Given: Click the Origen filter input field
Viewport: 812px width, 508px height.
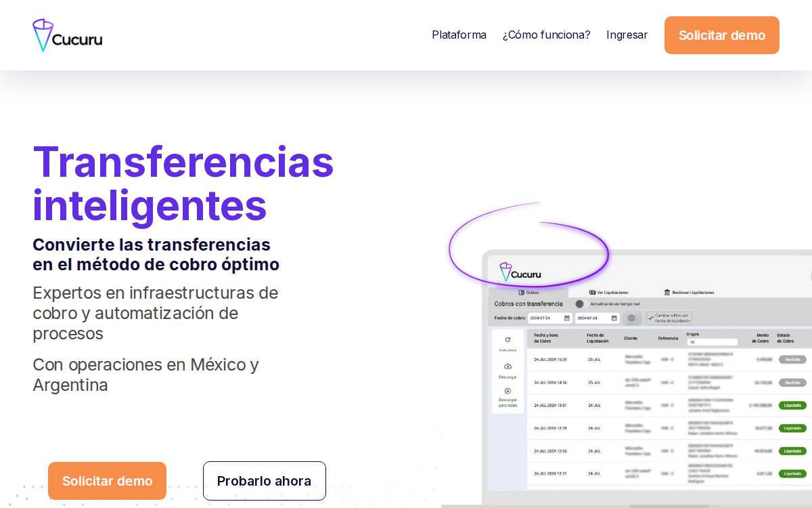Looking at the screenshot, I should point(712,342).
